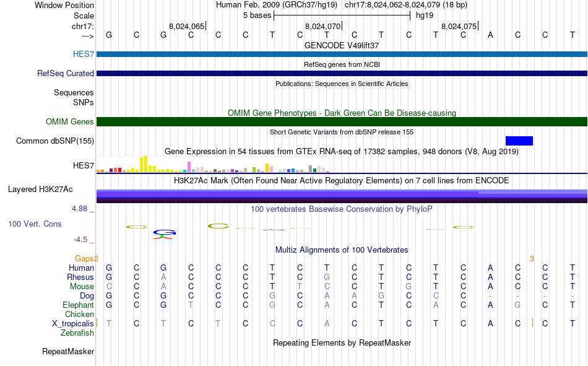Click the Scale label
588x366 pixels.
(x=84, y=15)
